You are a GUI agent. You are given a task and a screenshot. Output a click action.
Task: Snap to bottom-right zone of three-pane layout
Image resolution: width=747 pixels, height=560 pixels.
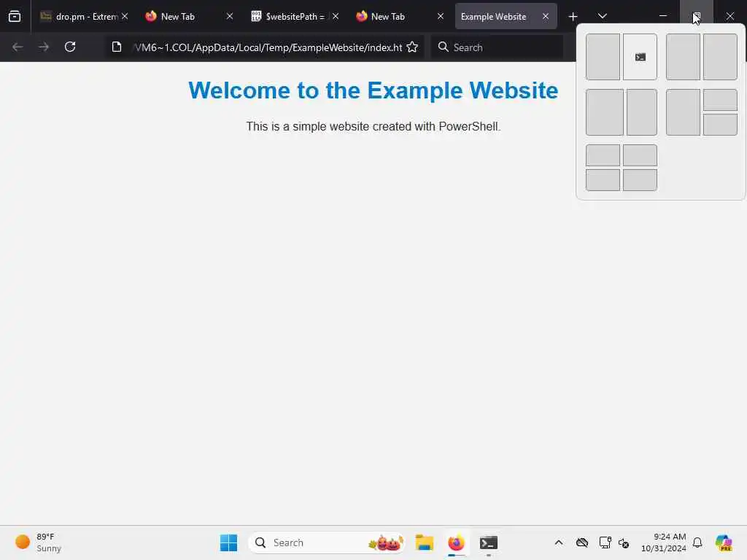click(720, 125)
